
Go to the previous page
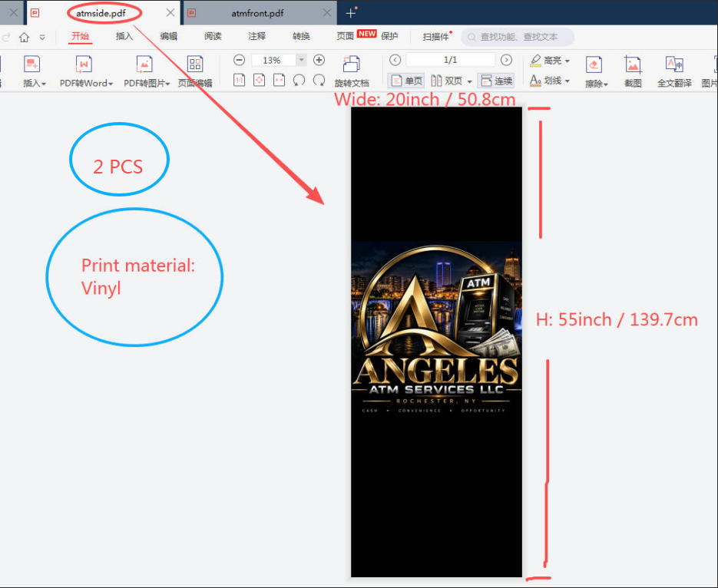click(395, 60)
